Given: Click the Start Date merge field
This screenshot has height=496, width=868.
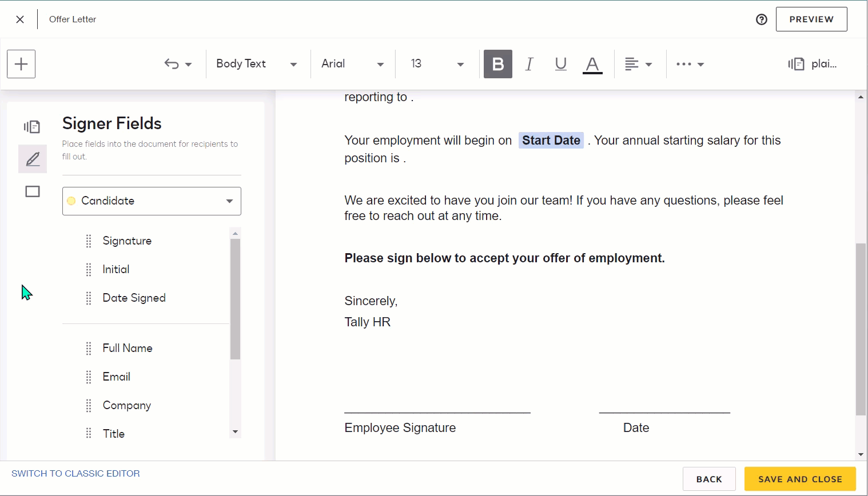Looking at the screenshot, I should 551,141.
